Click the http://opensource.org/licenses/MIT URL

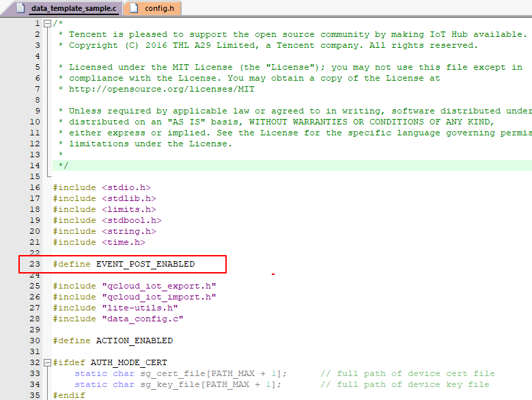click(161, 90)
